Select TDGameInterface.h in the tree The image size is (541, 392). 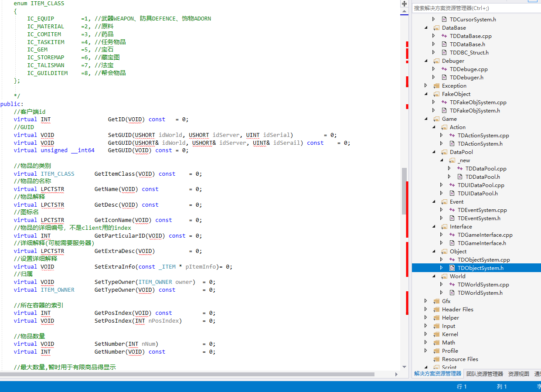pyautogui.click(x=481, y=243)
